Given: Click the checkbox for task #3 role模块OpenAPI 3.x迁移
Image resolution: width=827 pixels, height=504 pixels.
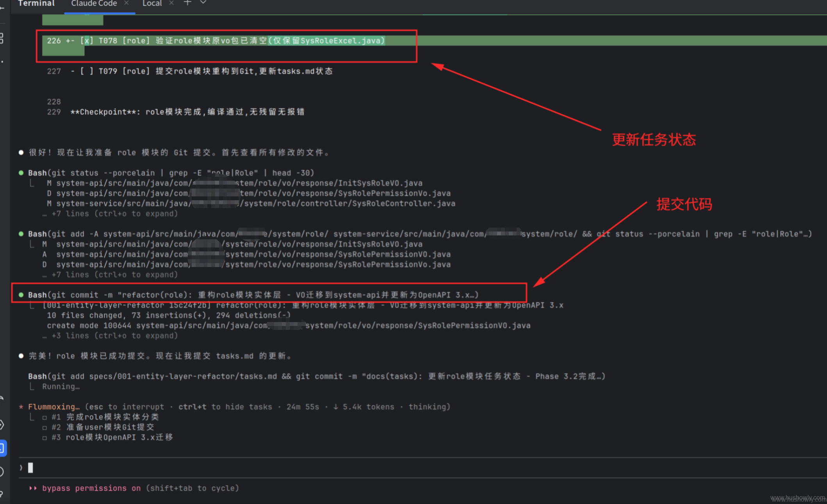Looking at the screenshot, I should (x=45, y=438).
